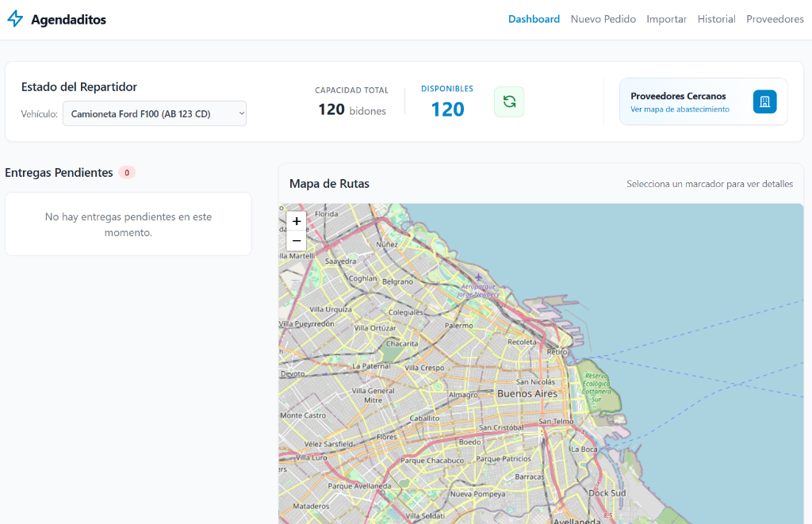Screen dimensions: 812x524
Task: Click the Entregas Pendientes heading
Action: coord(59,173)
